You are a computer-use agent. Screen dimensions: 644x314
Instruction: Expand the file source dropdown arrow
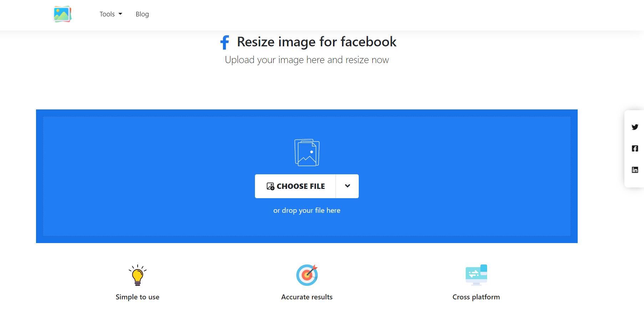[x=347, y=186]
